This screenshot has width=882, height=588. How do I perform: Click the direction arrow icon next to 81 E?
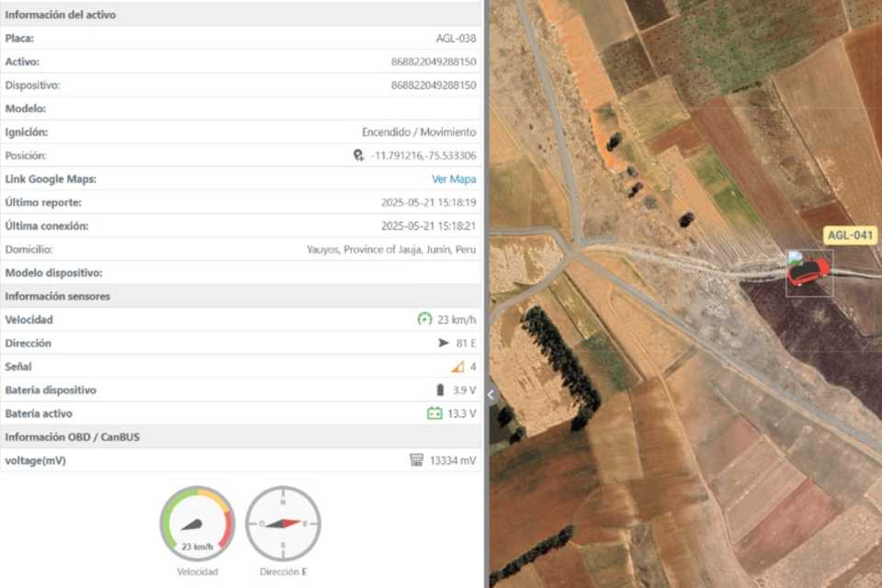444,344
